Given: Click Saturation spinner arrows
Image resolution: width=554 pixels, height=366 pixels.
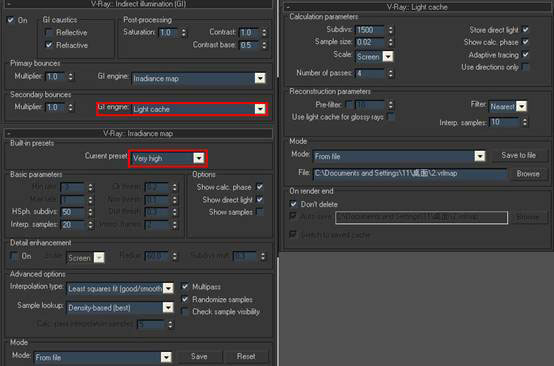Looking at the screenshot, I should click(184, 33).
